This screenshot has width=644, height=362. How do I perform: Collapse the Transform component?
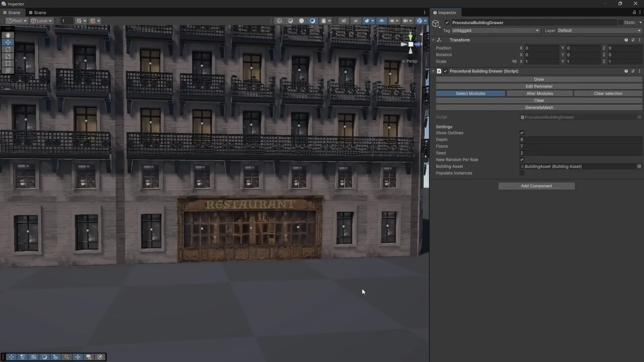(433, 40)
